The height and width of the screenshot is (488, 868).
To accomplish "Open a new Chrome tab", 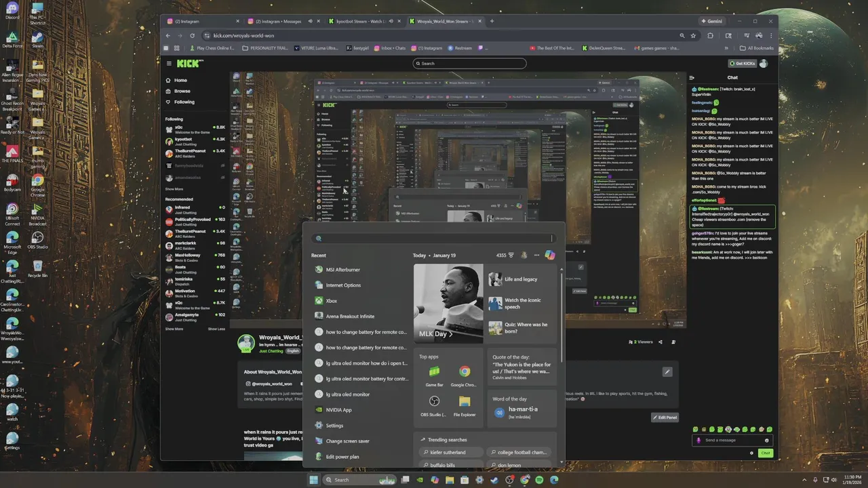I will [x=492, y=21].
